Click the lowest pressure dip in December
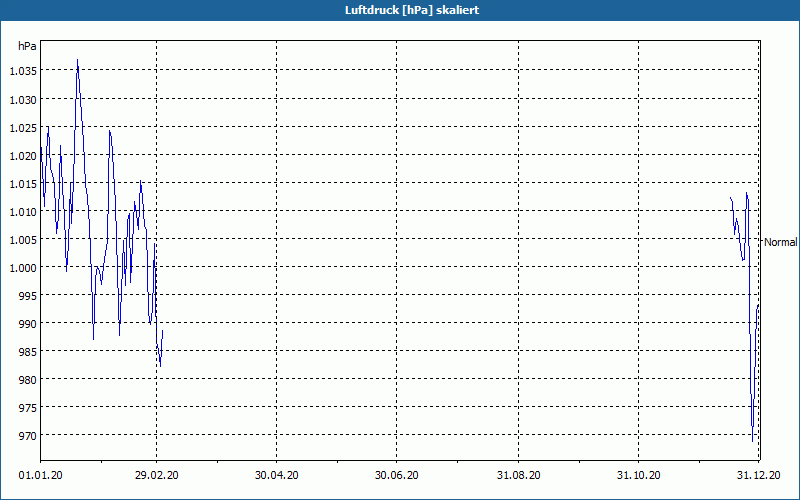800x500 pixels. click(752, 439)
